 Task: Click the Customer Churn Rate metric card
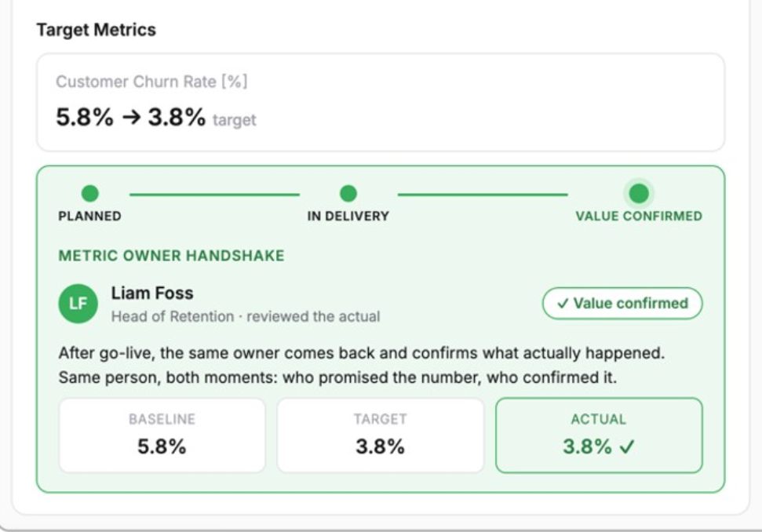pyautogui.click(x=381, y=102)
